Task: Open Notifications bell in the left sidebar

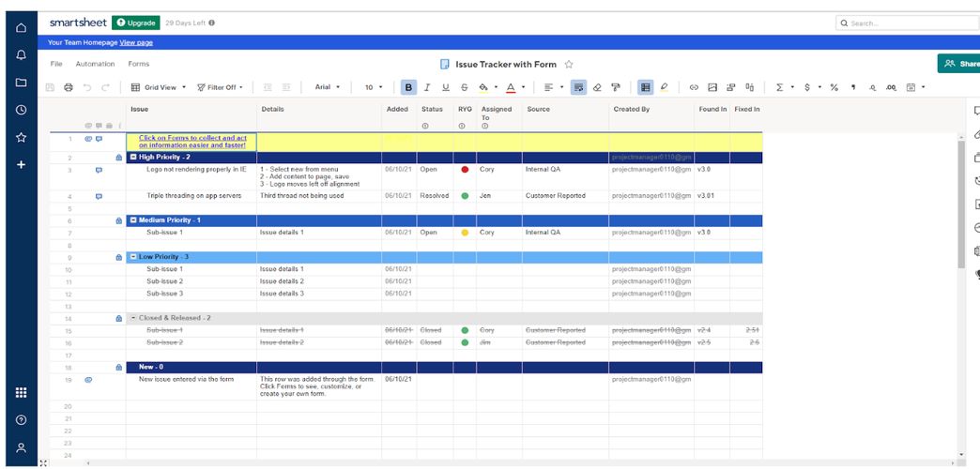Action: tap(21, 55)
